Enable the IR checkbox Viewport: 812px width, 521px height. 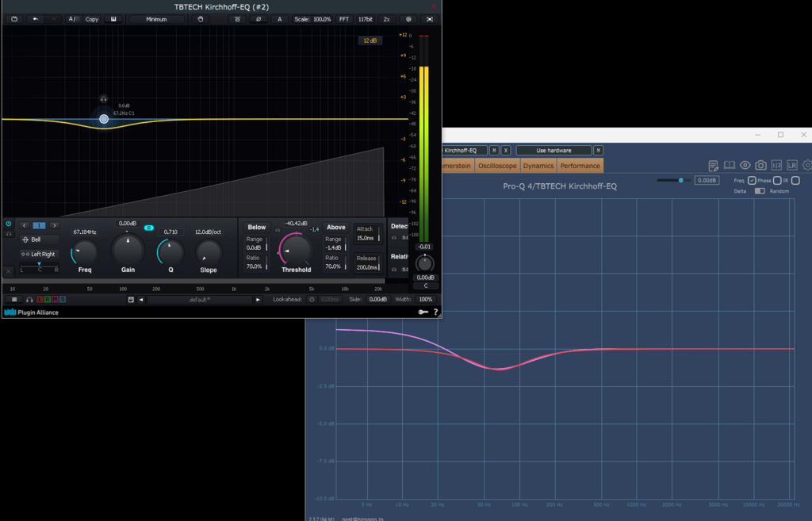point(795,180)
